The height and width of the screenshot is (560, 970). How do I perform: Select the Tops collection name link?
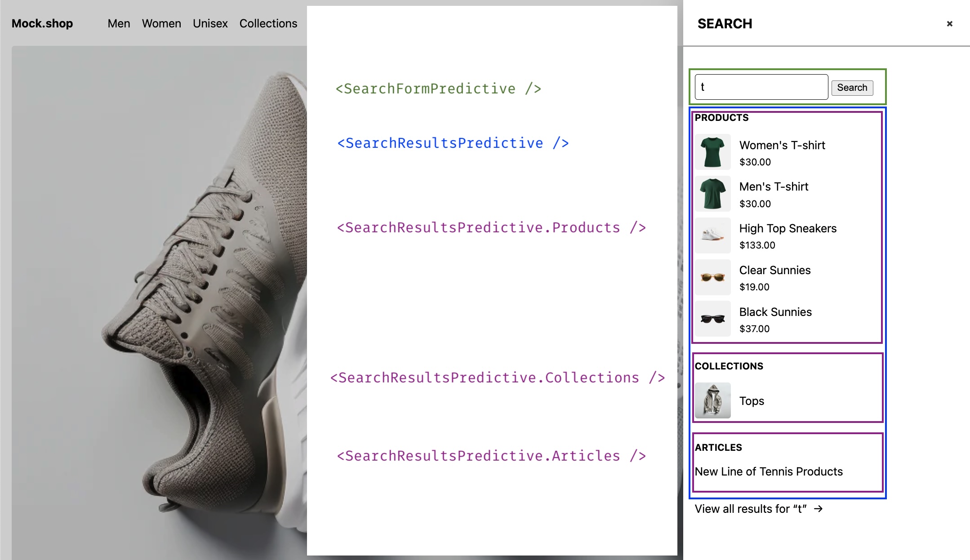coord(752,401)
